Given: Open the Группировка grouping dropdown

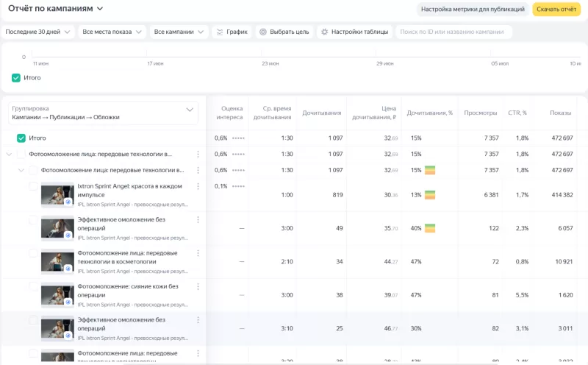Looking at the screenshot, I should 104,113.
